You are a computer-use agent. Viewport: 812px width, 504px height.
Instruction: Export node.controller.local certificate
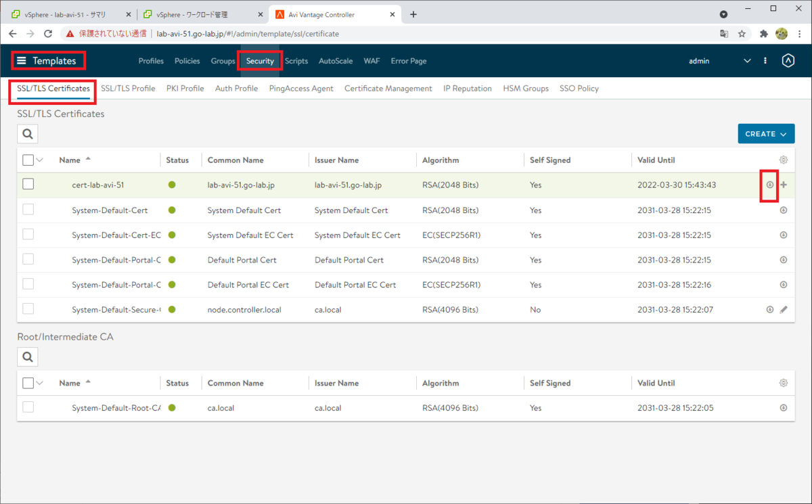[770, 309]
